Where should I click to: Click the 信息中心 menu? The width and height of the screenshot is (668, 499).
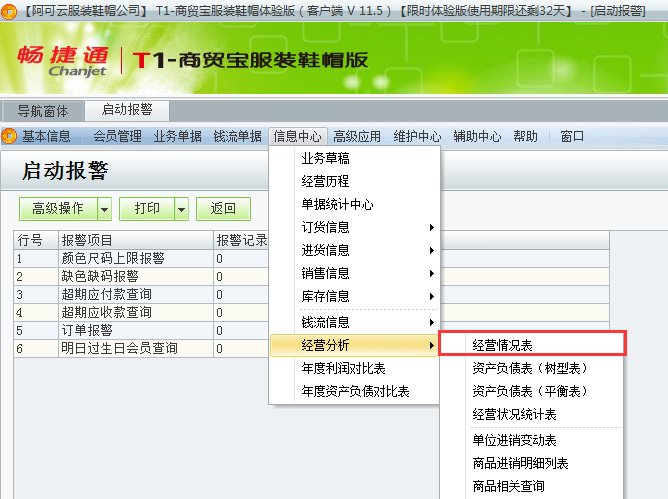(x=297, y=136)
